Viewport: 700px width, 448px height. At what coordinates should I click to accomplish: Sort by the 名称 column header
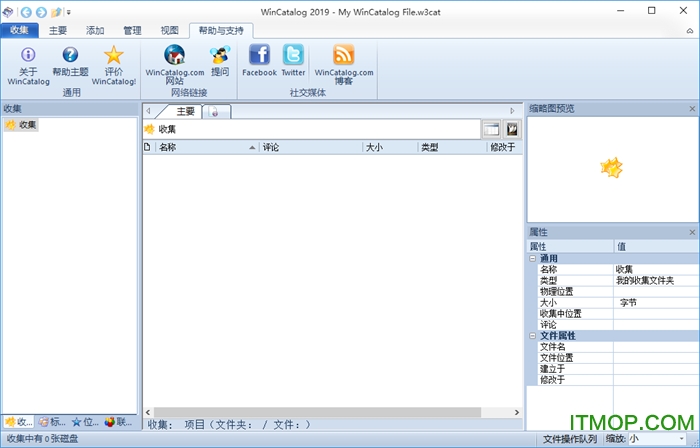pyautogui.click(x=207, y=147)
